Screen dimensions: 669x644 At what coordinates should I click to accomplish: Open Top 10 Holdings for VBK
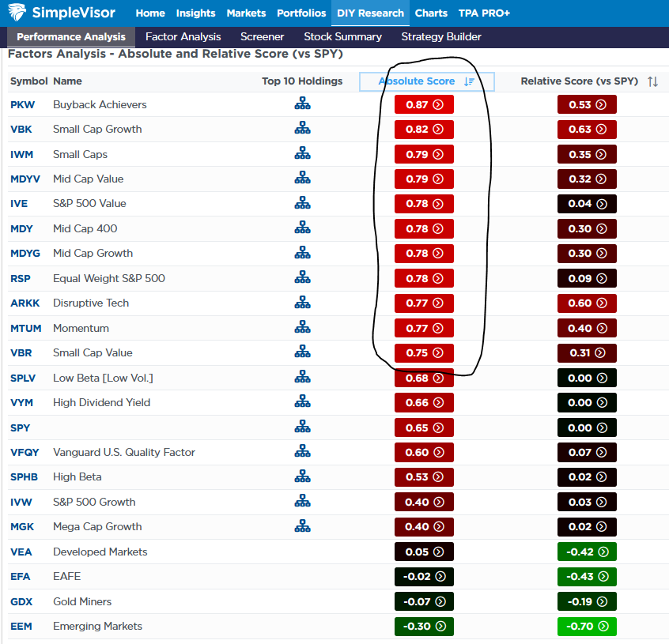click(x=303, y=128)
